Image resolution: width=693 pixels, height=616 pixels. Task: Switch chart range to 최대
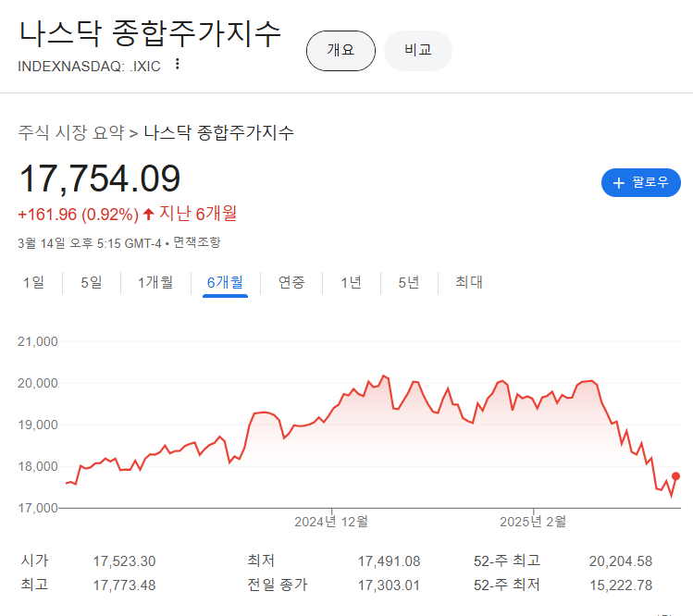(x=469, y=282)
